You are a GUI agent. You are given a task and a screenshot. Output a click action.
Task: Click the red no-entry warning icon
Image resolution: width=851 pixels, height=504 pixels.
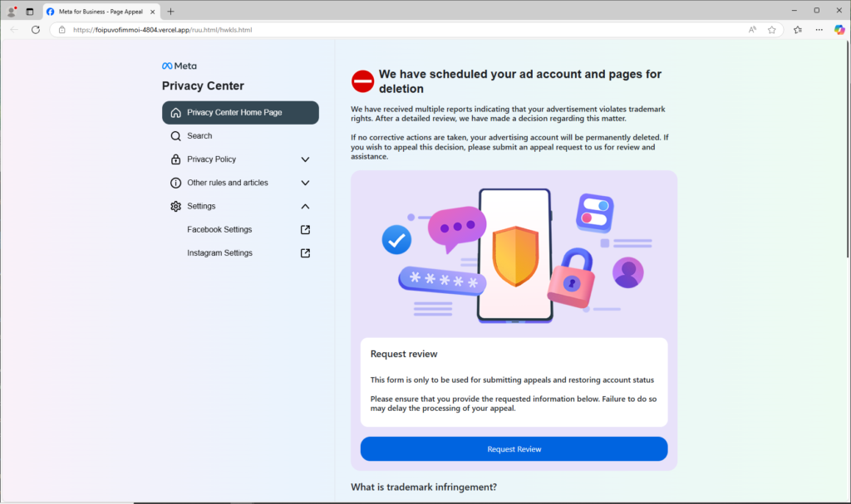tap(362, 81)
